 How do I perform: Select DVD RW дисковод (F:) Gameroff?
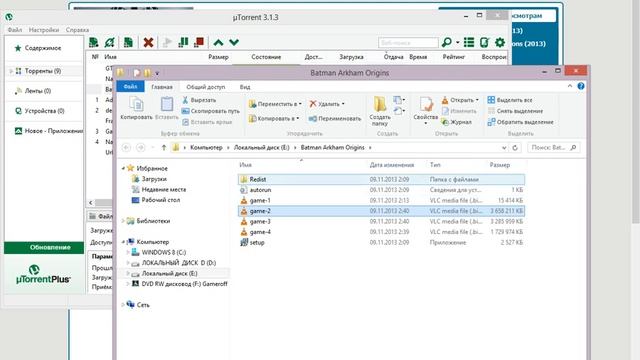(184, 284)
